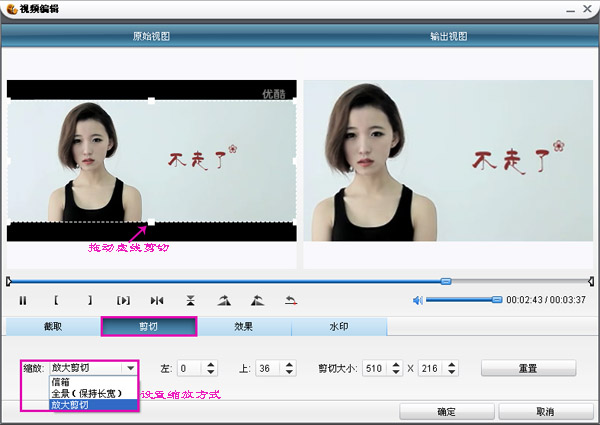Click the 原始视图 header label
Screen dimensions: 600x425
click(151, 36)
